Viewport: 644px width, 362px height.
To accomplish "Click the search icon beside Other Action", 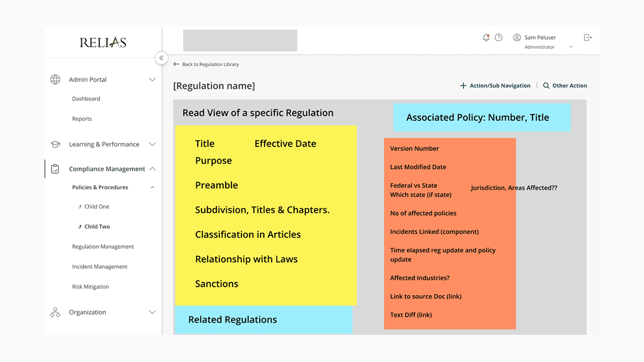I will tap(546, 86).
